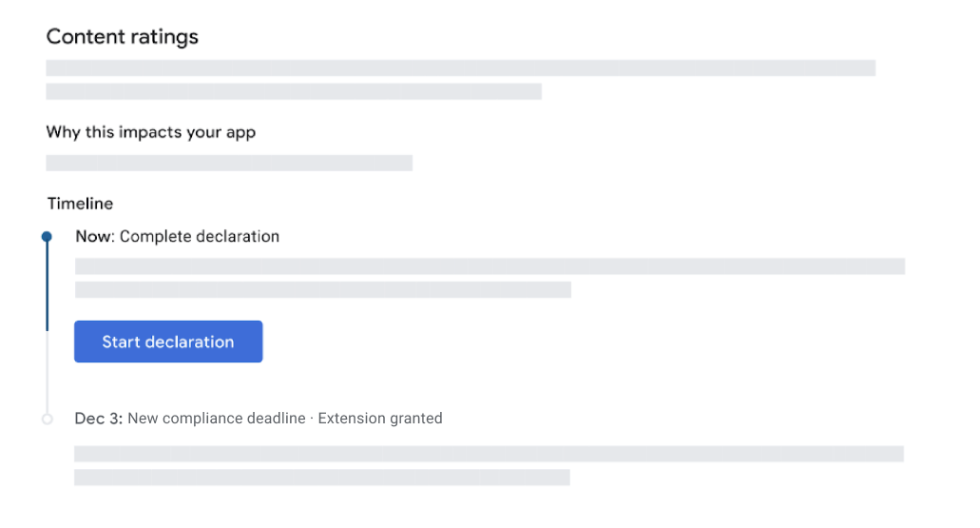Select the filled blue Now timeline dot
980x528 pixels.
(x=47, y=237)
